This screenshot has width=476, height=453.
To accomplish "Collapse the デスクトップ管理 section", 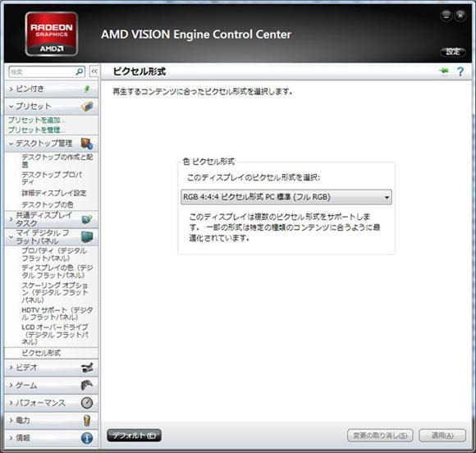I will click(x=11, y=144).
